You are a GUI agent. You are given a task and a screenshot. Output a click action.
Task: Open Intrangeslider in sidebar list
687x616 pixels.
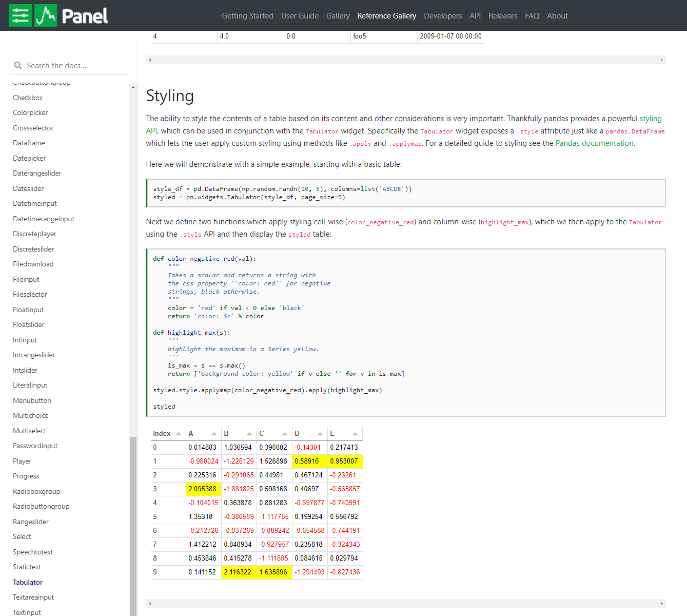[x=34, y=355]
